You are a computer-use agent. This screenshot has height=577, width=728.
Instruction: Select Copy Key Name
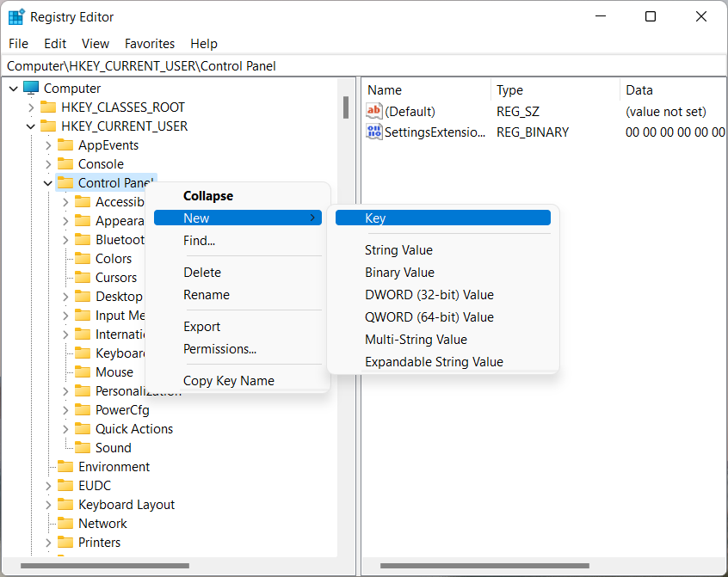[238, 381]
